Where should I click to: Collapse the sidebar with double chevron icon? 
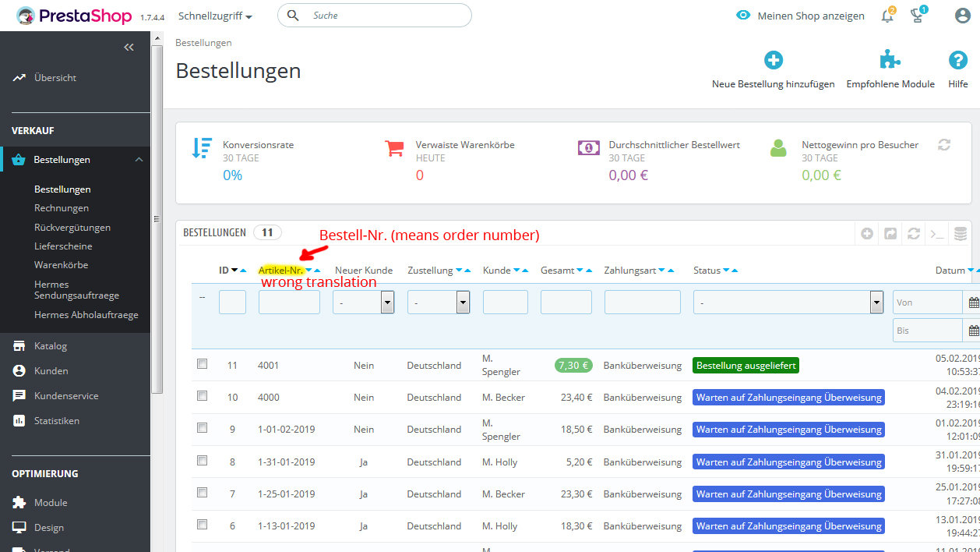point(129,48)
